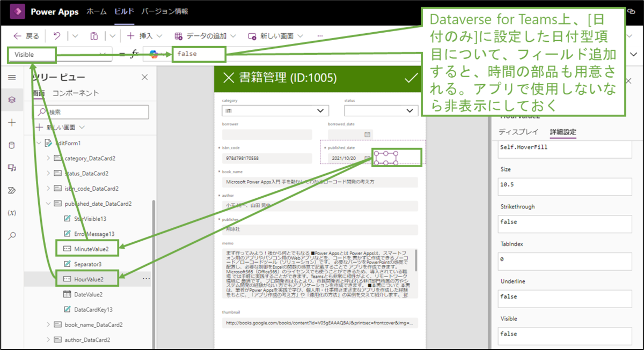Click the isbn_code field 9784798170558
The width and height of the screenshot is (644, 350).
(x=267, y=158)
